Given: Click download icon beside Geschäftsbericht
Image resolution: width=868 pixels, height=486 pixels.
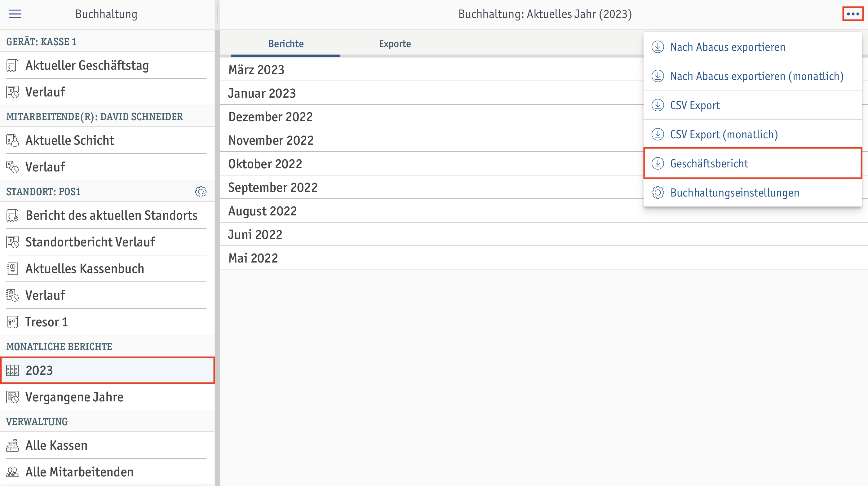Looking at the screenshot, I should pyautogui.click(x=658, y=164).
